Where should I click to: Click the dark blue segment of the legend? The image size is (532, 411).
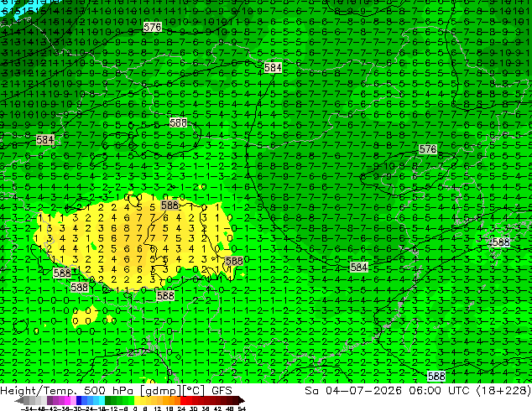pyautogui.click(x=79, y=400)
